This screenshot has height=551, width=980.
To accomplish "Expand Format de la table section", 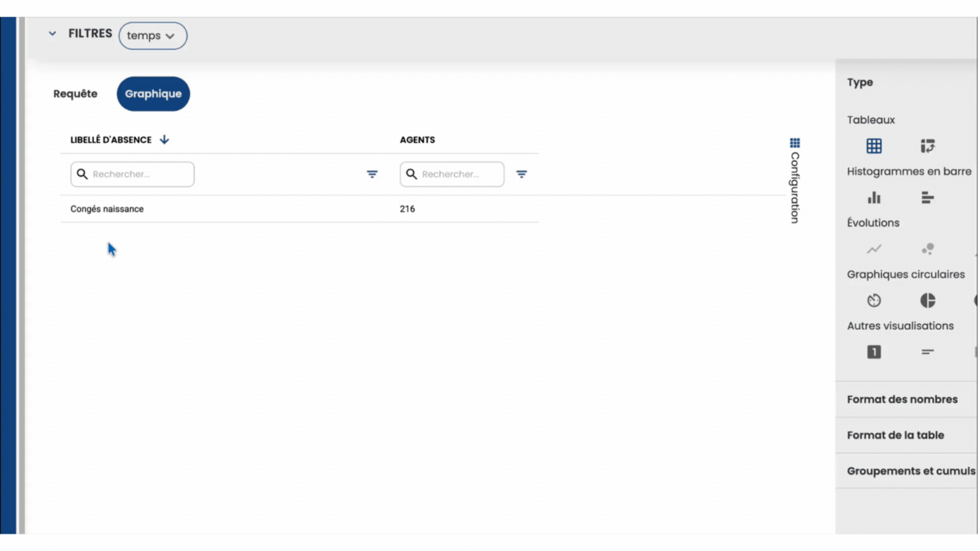I will (x=895, y=435).
